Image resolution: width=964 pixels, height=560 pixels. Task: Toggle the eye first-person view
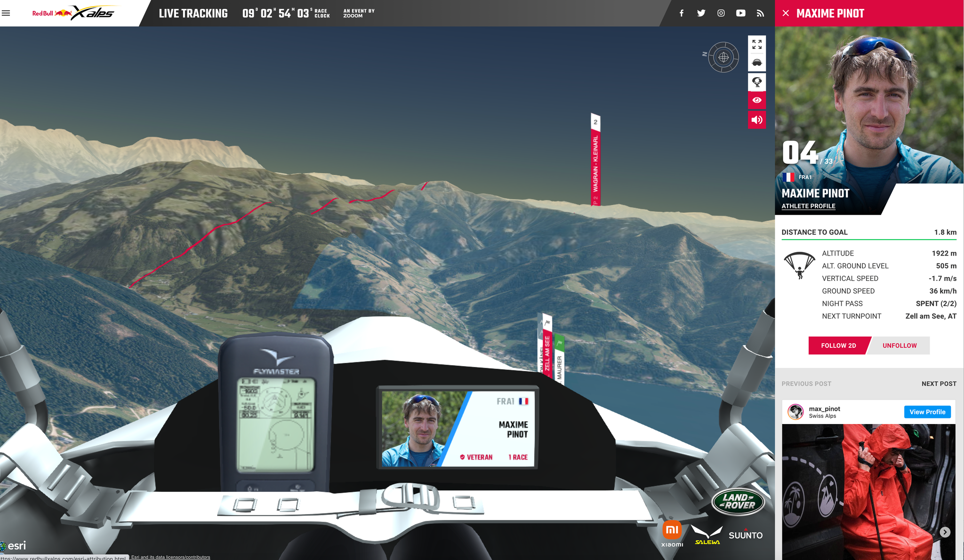[757, 100]
